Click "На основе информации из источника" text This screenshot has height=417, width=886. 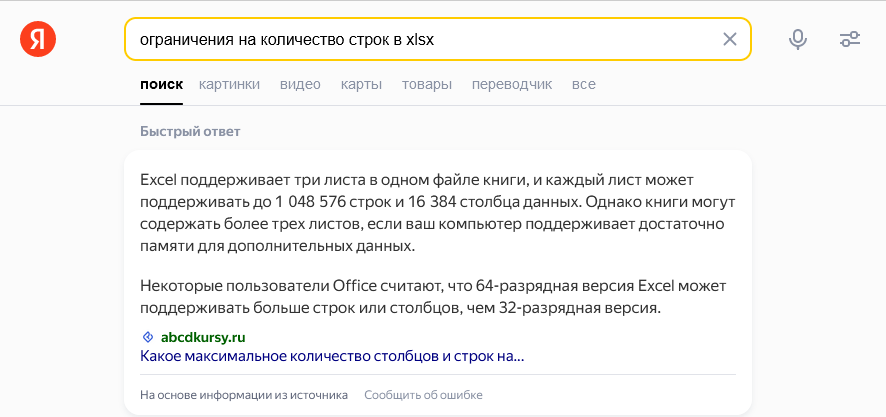pos(244,395)
